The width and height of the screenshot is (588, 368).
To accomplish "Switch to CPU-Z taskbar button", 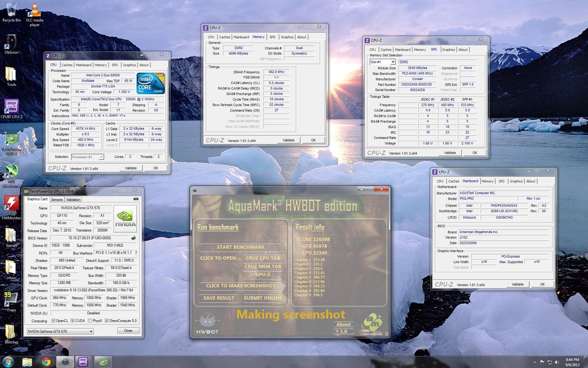I will 83,362.
